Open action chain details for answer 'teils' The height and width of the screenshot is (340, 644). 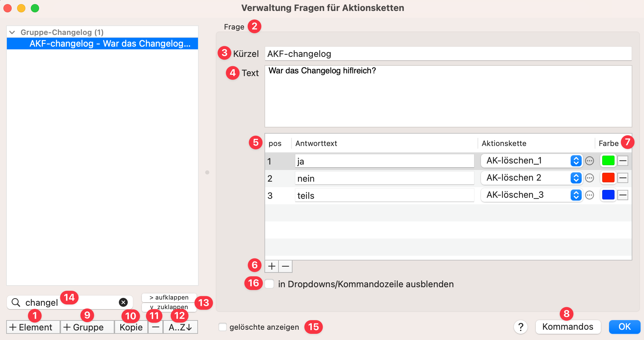590,195
